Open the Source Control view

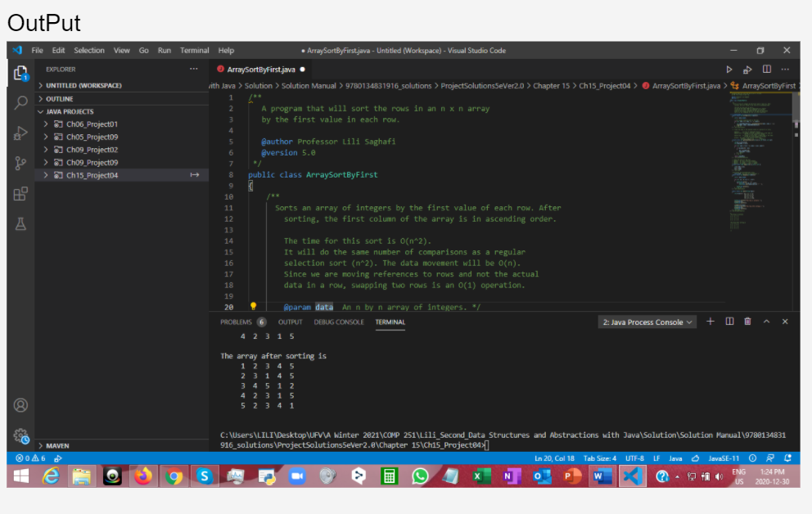click(x=21, y=163)
